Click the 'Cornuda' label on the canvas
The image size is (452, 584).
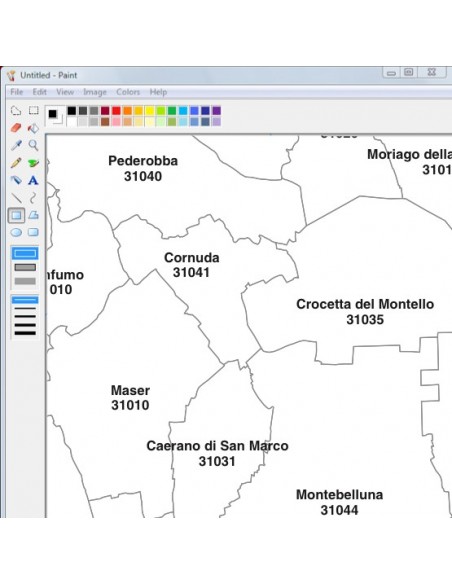191,258
